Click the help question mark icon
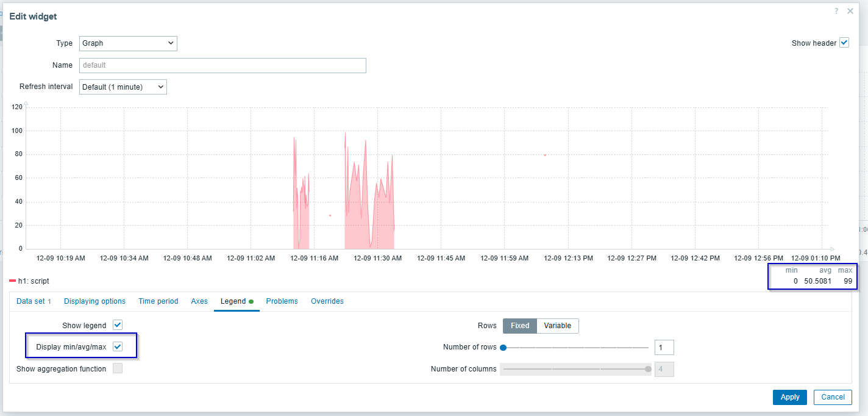Viewport: 868px width, 416px height. 836,11
